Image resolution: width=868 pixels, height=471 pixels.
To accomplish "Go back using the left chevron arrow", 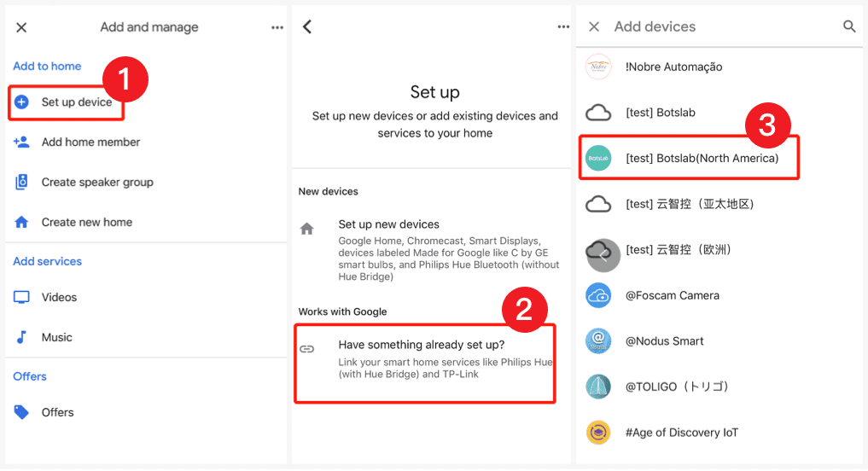I will 307,26.
